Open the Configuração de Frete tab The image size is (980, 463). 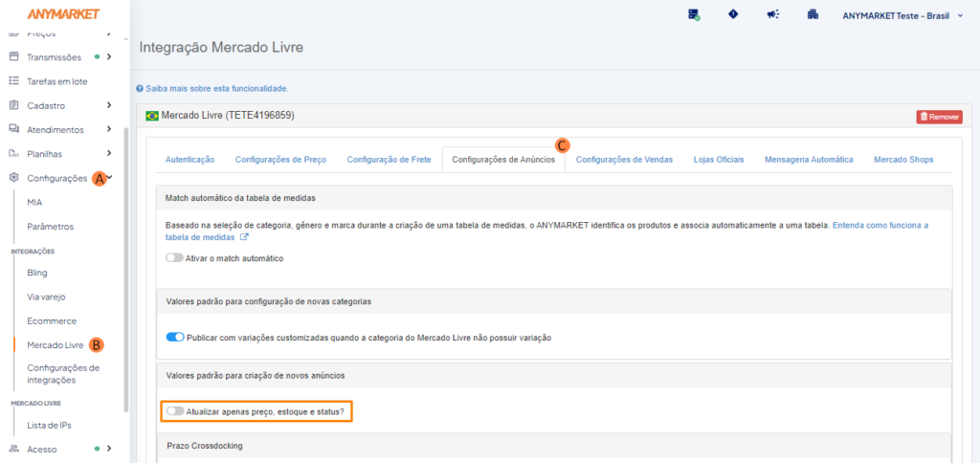(389, 160)
